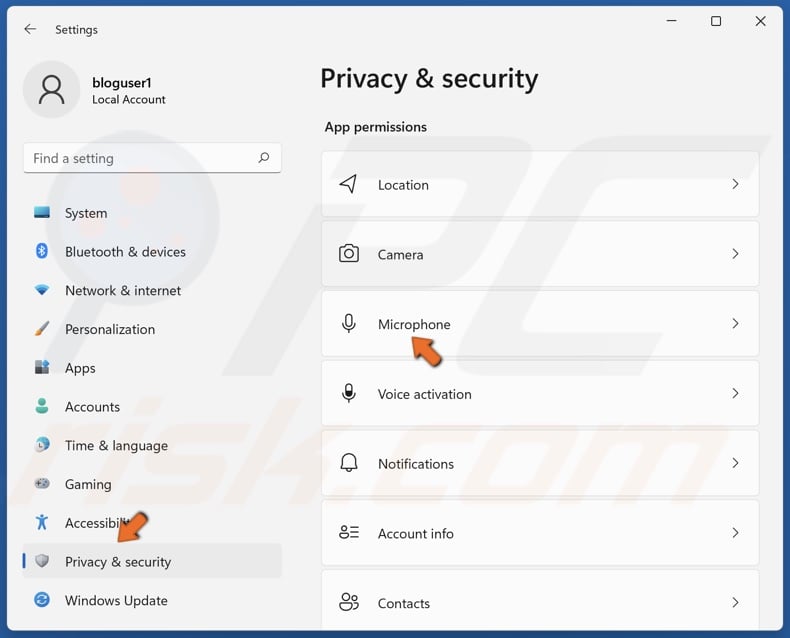Click the Camera icon
Viewport: 790px width, 638px height.
349,253
